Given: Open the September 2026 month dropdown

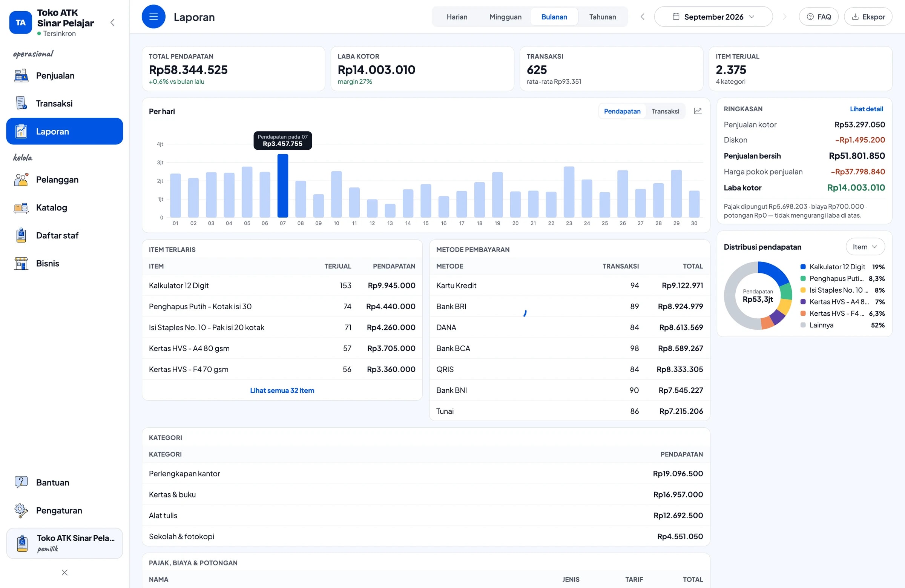Looking at the screenshot, I should (713, 17).
